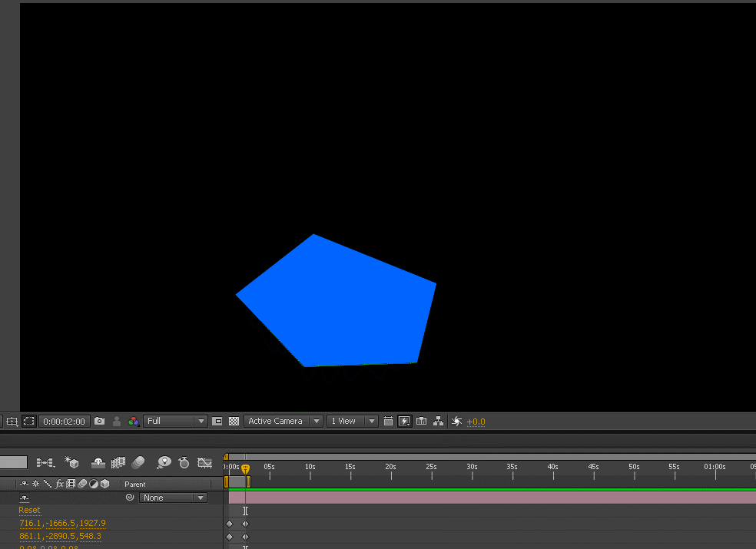Click the Quality slash column header icon

click(48, 484)
